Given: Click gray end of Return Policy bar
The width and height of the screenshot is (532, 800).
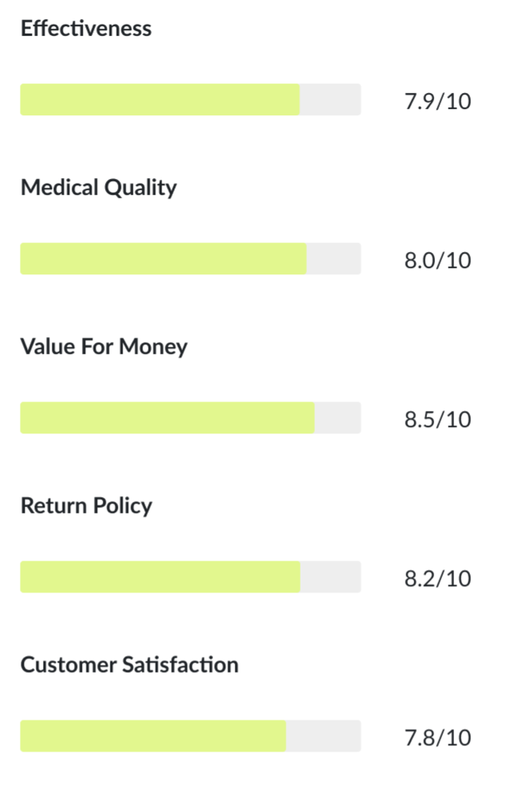Looking at the screenshot, I should tap(331, 577).
